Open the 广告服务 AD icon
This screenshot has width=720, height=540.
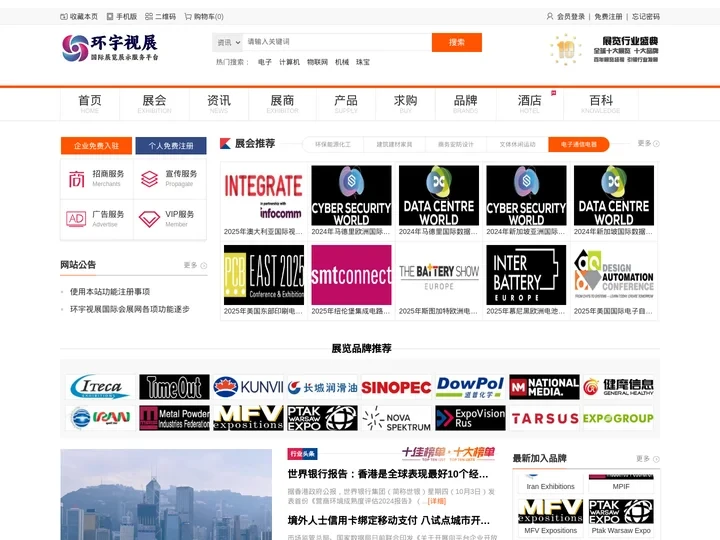click(x=76, y=219)
